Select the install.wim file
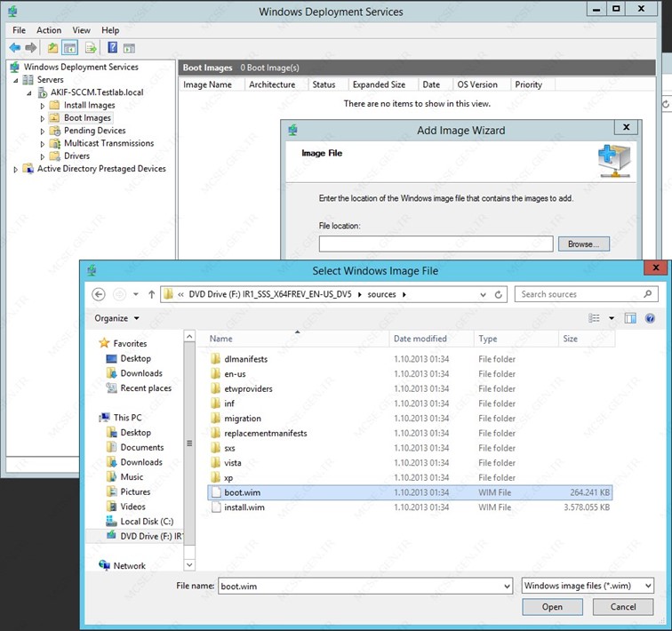672x631 pixels. [410, 507]
